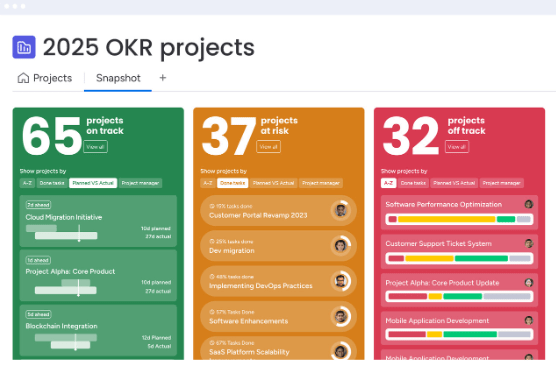Click 10d planned label on Cloud Migration
This screenshot has height=370, width=556.
coord(156,228)
